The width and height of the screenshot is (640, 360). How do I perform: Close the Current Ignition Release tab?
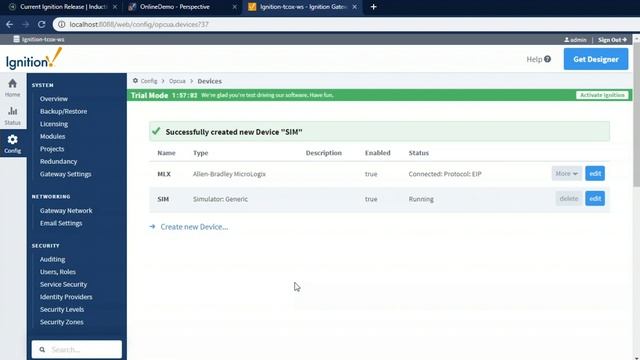pos(115,7)
